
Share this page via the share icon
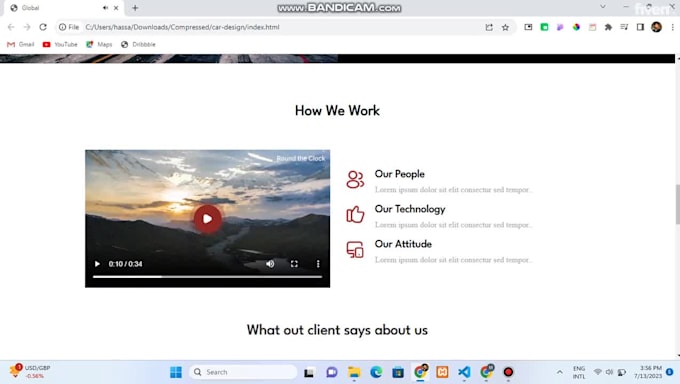tap(489, 27)
